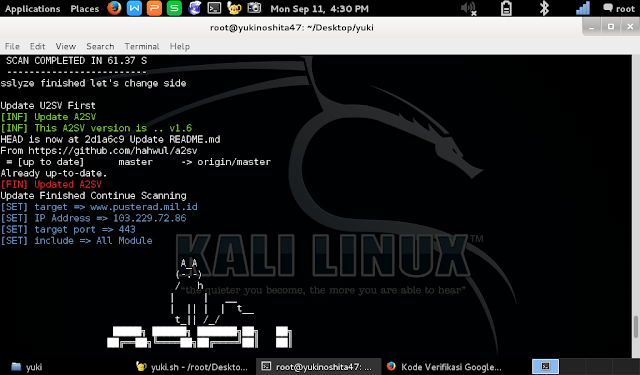
Task: Click the github.com/hahwul/a2sv URL text
Action: (x=113, y=151)
